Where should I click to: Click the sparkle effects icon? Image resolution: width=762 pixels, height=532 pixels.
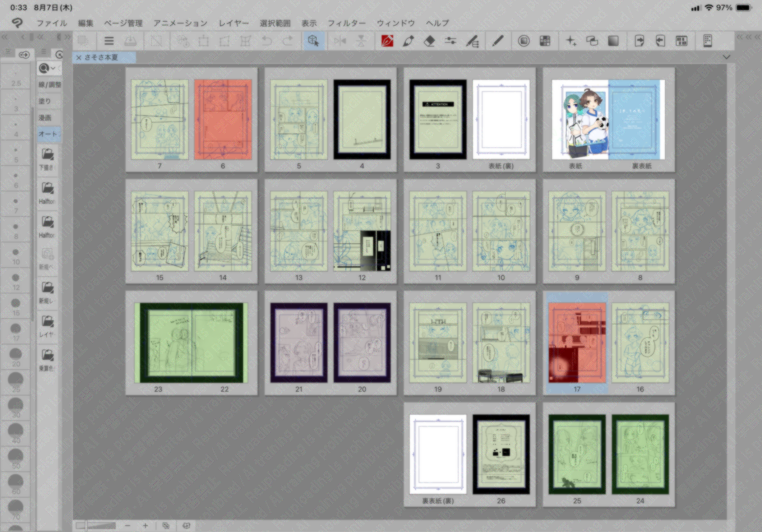tap(571, 41)
